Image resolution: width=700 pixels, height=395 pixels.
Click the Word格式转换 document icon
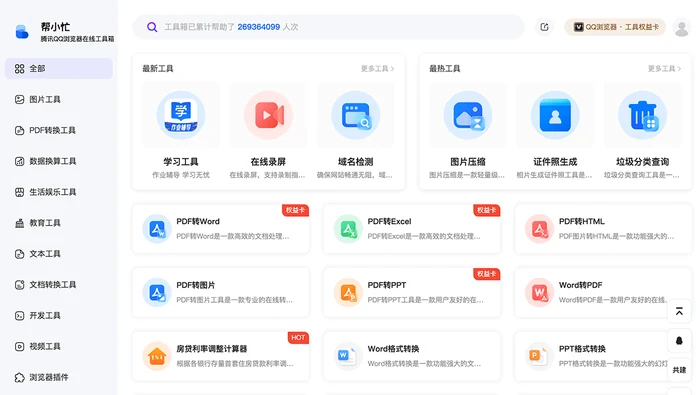click(348, 356)
